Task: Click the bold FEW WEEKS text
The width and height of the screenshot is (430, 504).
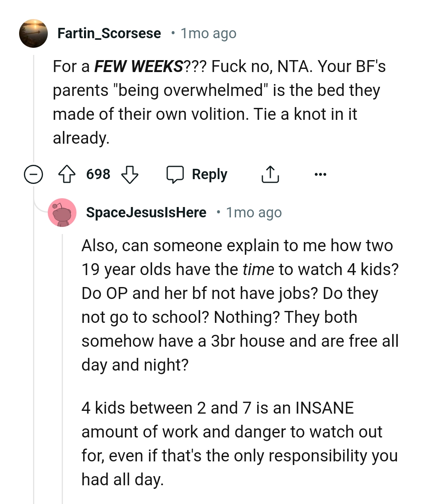Action: pos(139,66)
